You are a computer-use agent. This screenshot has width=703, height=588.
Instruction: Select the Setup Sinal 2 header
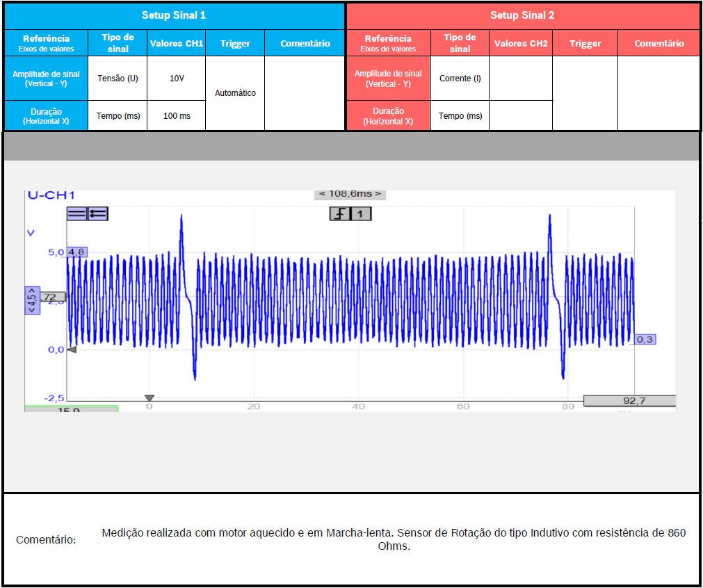click(x=522, y=15)
